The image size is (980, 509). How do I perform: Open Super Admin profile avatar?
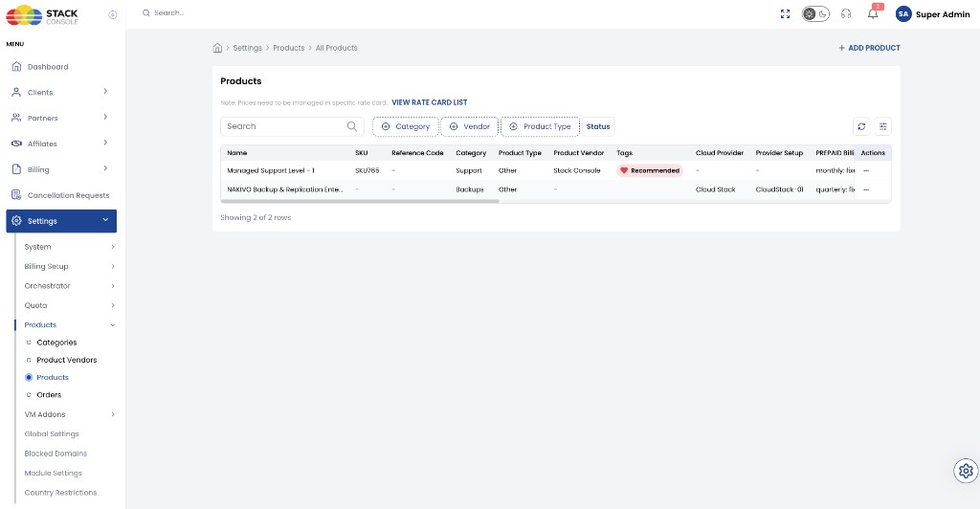point(903,13)
